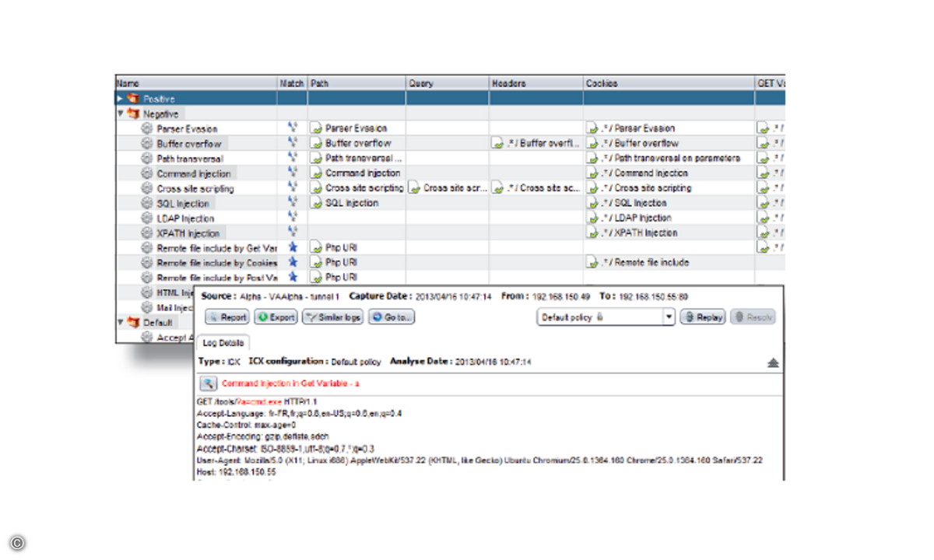
Task: Click the Resolv button
Action: coord(753,317)
